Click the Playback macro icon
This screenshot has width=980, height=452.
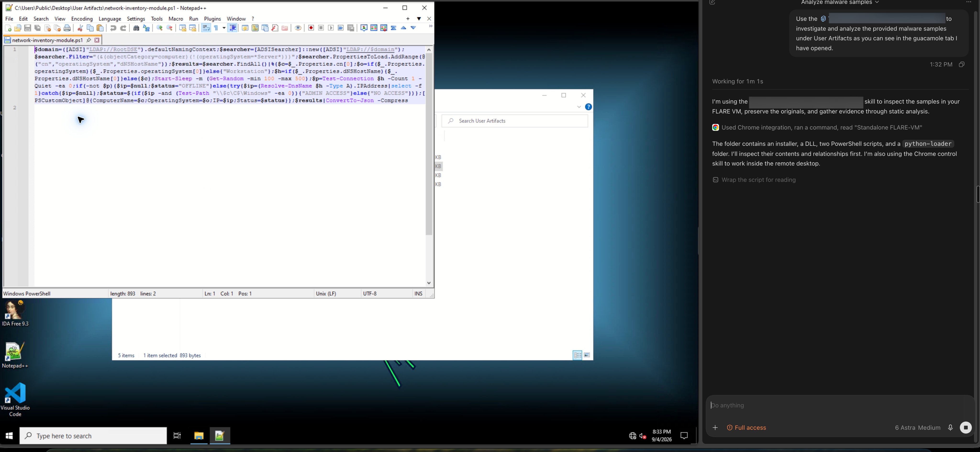pyautogui.click(x=331, y=28)
